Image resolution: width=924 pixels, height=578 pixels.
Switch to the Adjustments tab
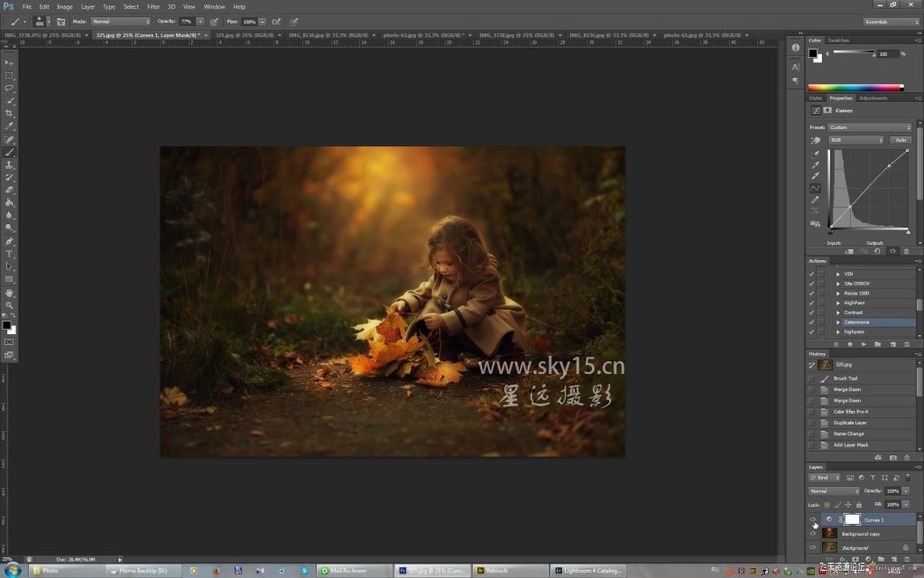[873, 98]
